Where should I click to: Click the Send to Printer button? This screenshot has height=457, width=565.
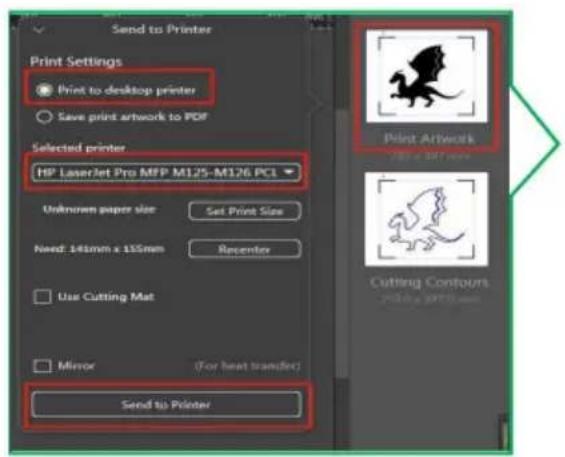coord(166,404)
